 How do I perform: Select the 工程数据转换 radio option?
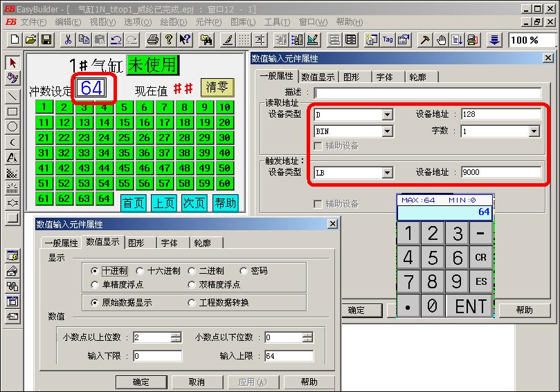pyautogui.click(x=192, y=303)
